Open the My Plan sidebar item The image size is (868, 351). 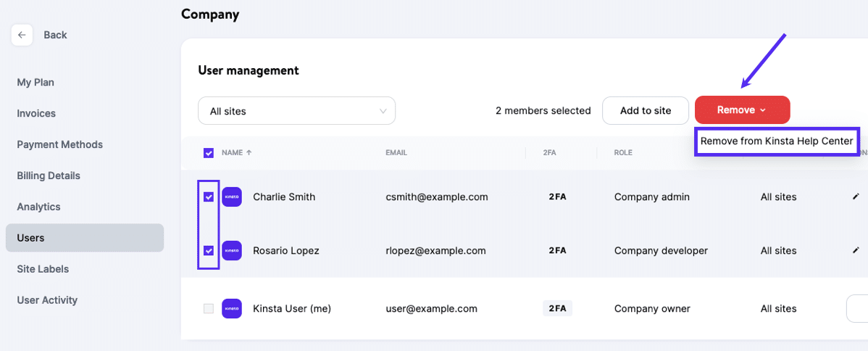(x=36, y=83)
